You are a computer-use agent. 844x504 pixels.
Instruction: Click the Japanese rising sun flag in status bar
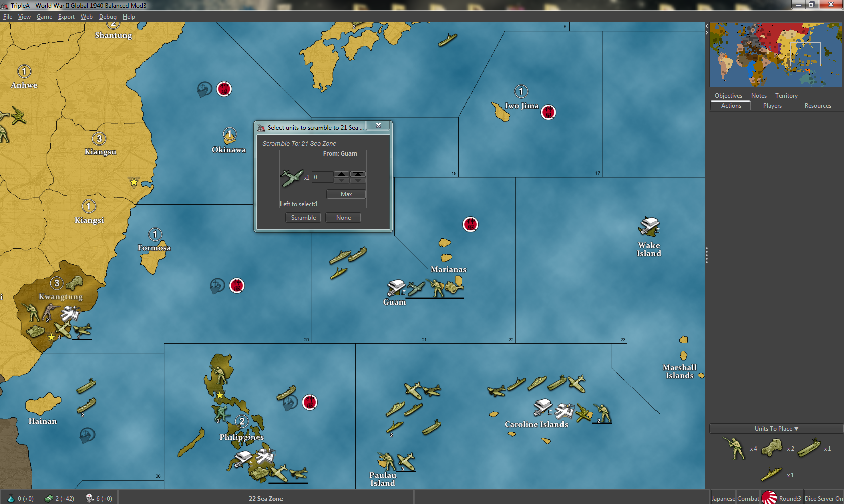769,498
